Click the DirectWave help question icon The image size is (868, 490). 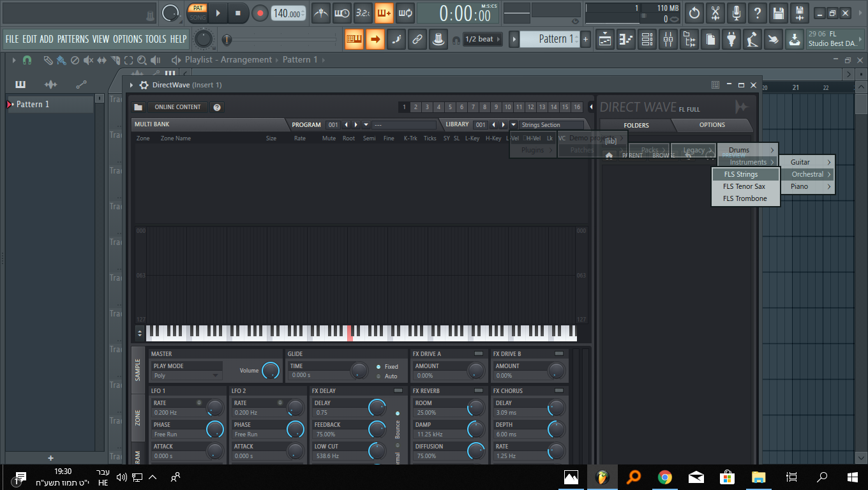217,107
